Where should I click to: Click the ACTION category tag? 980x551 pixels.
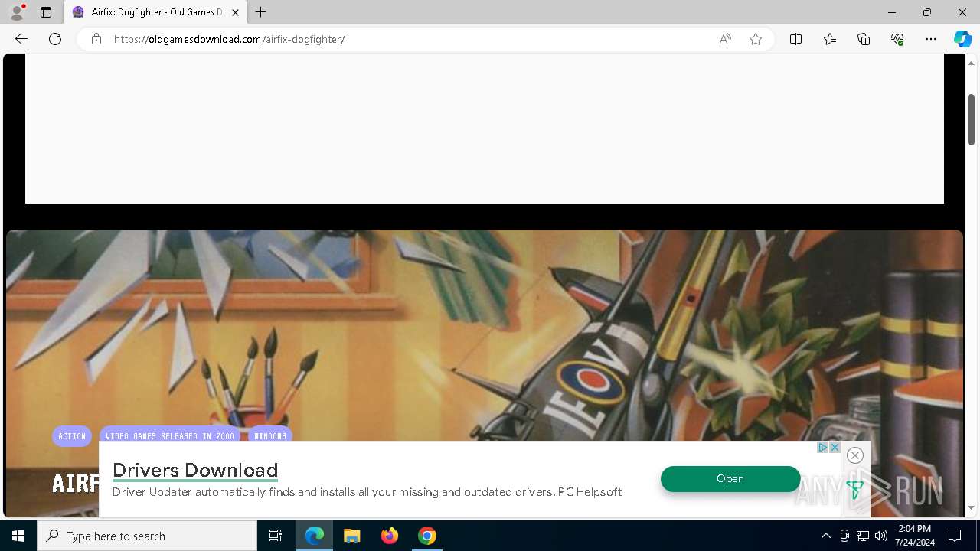coord(72,436)
